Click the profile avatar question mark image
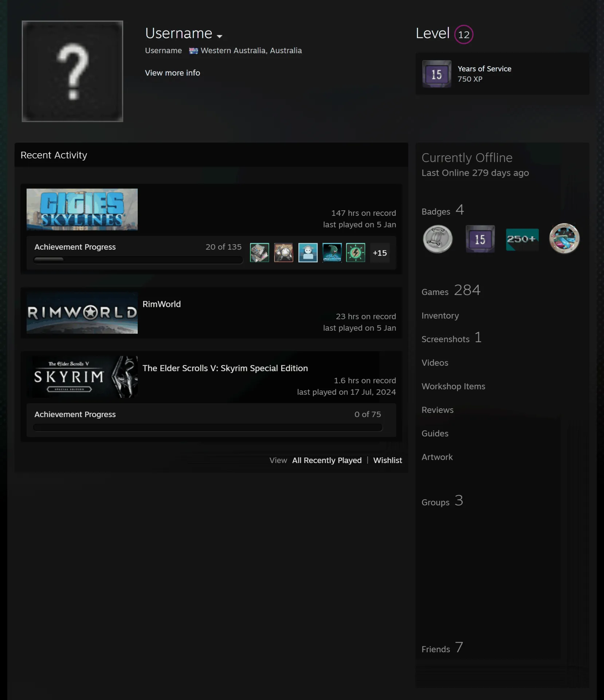The height and width of the screenshot is (700, 604). [72, 71]
